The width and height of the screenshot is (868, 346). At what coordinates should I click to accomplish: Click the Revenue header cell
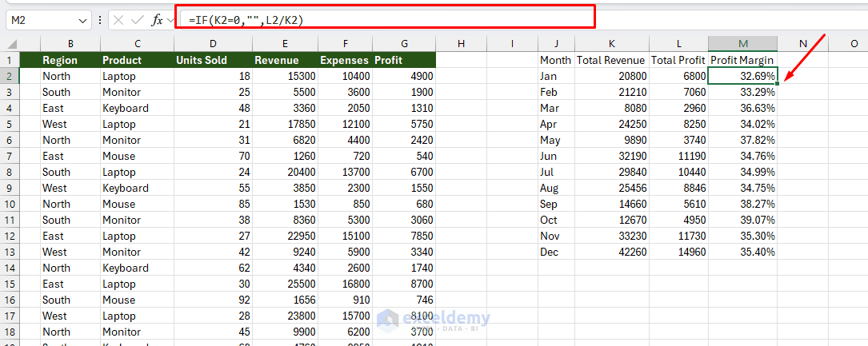(285, 60)
